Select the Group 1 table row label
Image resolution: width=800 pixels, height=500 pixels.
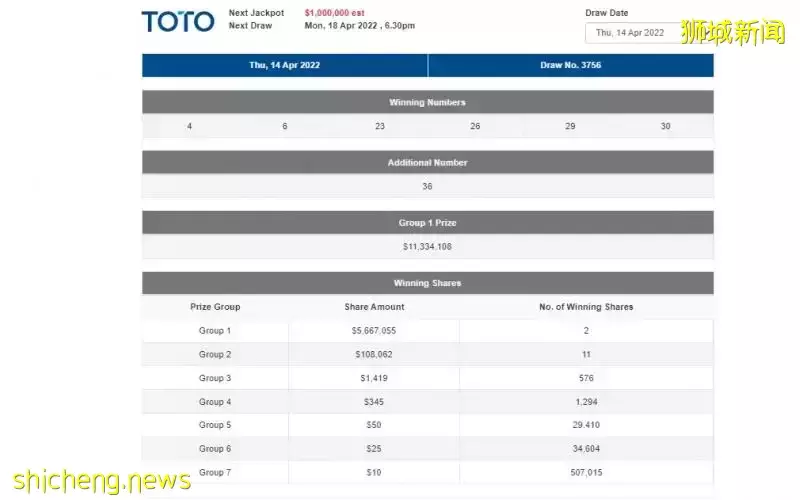click(x=215, y=330)
